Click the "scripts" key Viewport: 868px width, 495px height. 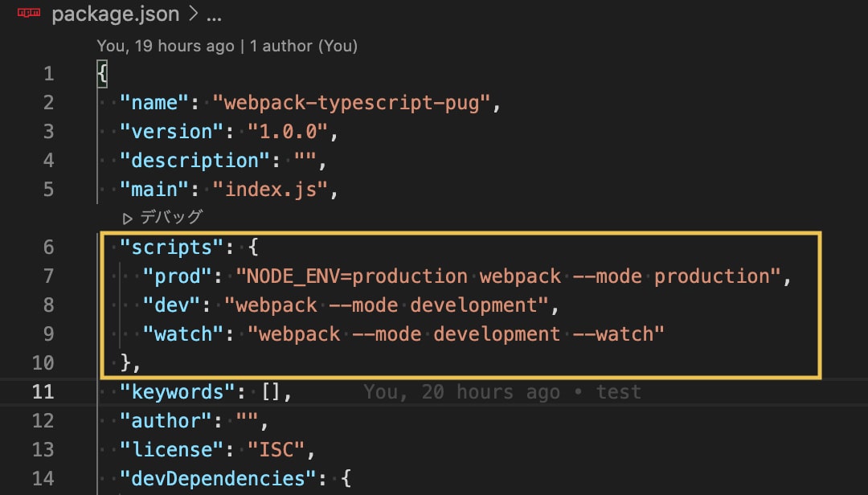pyautogui.click(x=172, y=247)
